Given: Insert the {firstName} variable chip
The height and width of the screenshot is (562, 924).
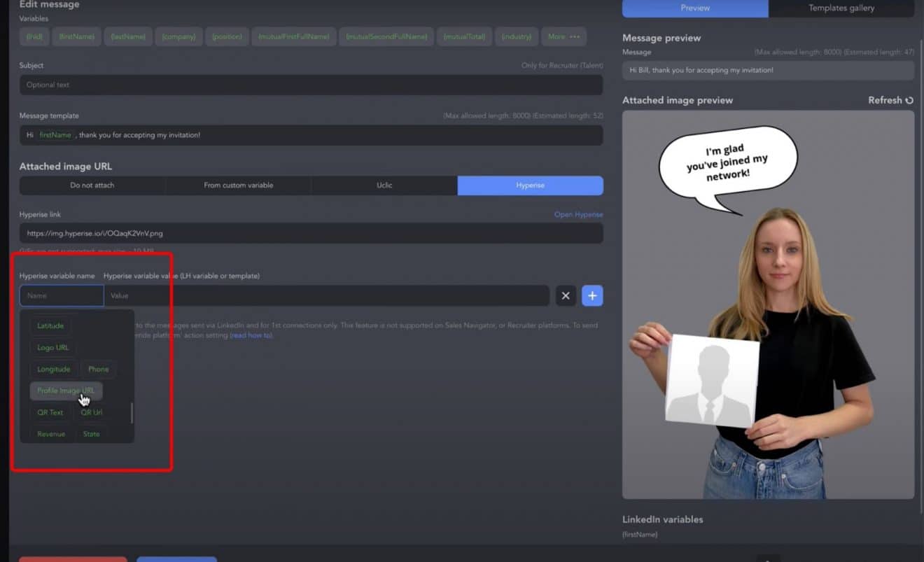Looking at the screenshot, I should coord(76,36).
